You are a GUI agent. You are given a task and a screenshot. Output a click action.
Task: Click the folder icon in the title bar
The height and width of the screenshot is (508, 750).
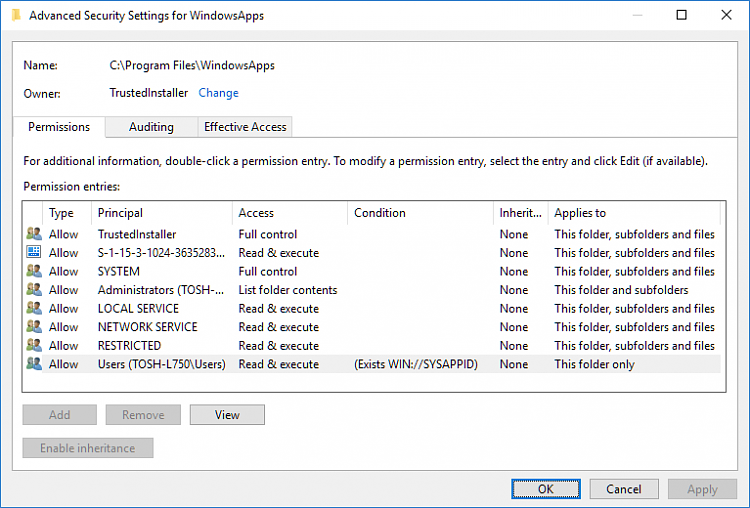(16, 15)
